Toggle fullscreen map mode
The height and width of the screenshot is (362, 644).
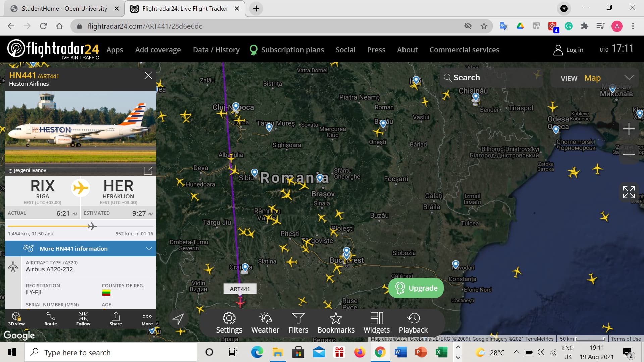click(629, 192)
